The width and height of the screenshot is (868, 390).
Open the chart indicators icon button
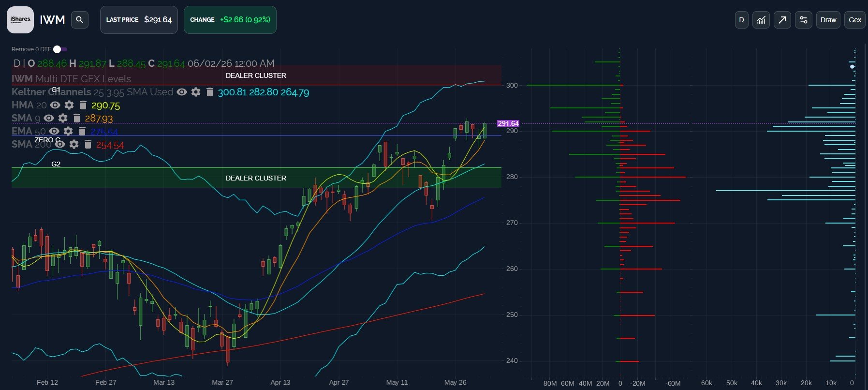(761, 20)
